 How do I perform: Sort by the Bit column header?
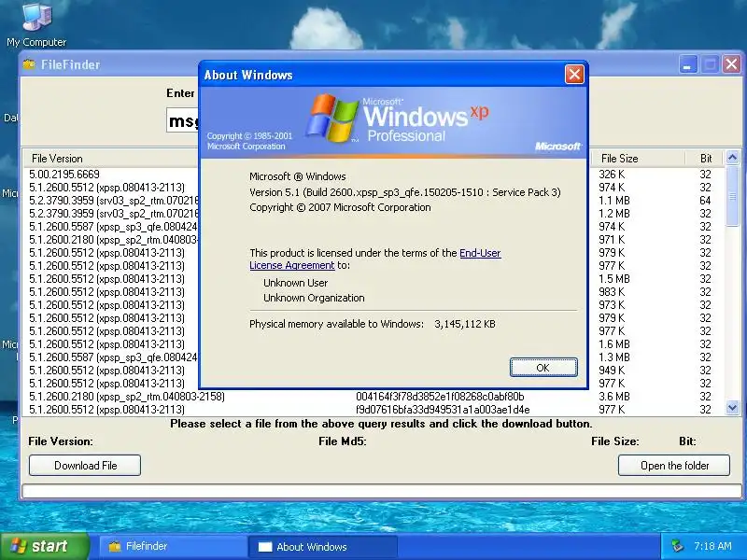click(706, 159)
